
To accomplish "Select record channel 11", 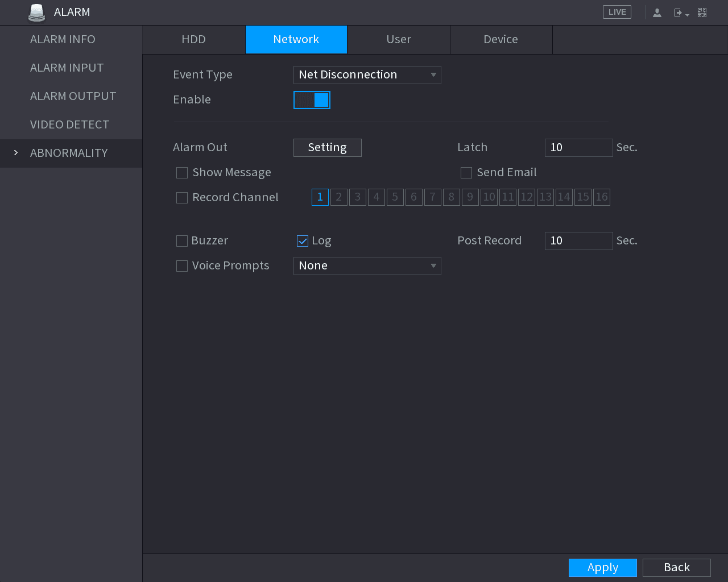I will click(x=508, y=197).
